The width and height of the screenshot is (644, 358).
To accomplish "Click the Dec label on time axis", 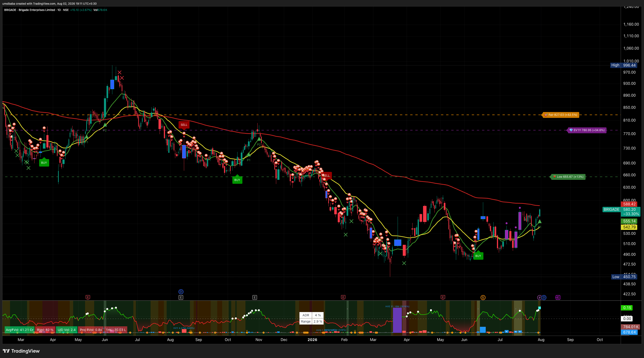I will click(284, 340).
